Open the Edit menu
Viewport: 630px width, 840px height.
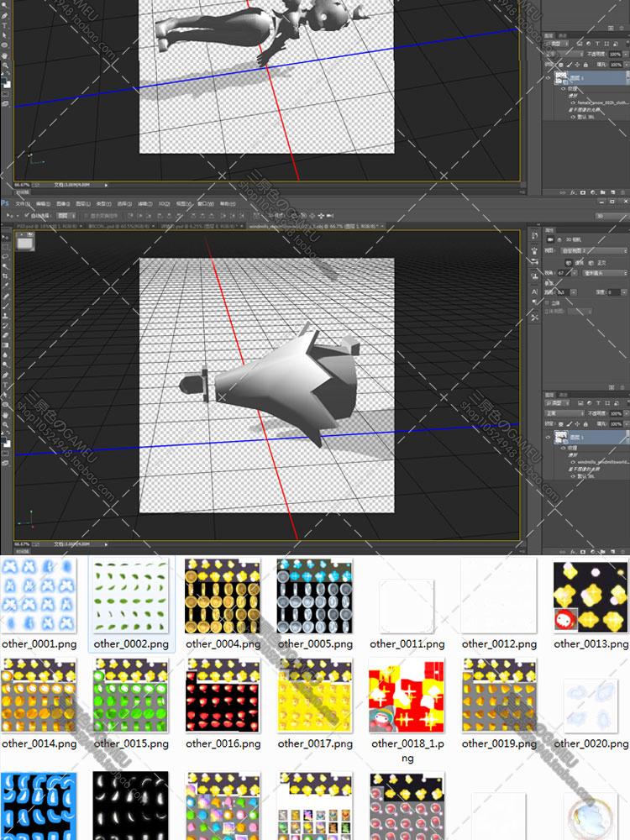(43, 203)
